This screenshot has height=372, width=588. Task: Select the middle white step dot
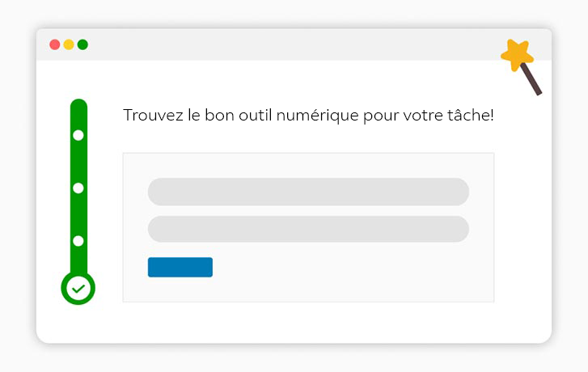point(78,188)
